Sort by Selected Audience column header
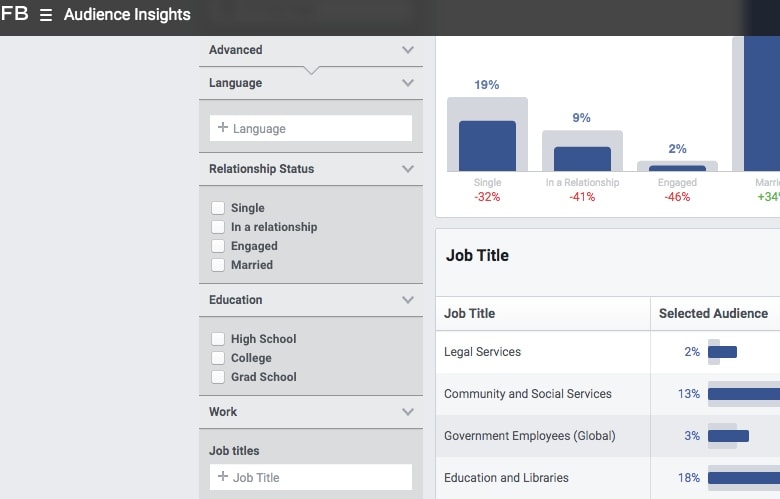Screen dimensions: 780x499 (713, 314)
